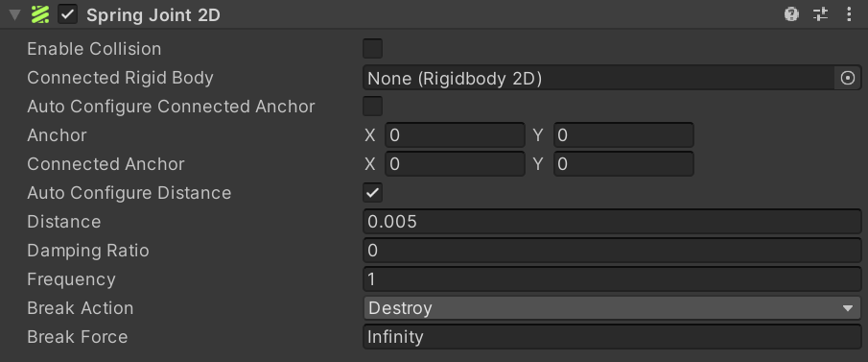Screen dimensions: 868x362
Task: Open the Break Action dropdown
Action: tap(612, 308)
